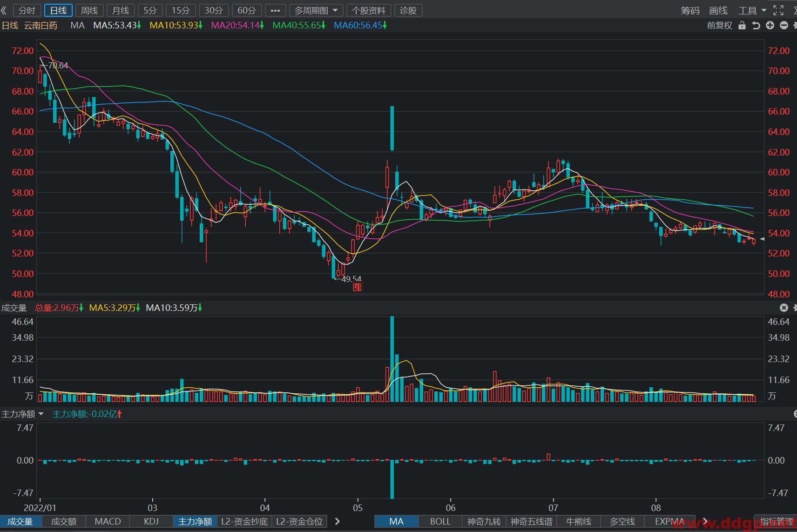The height and width of the screenshot is (532, 797).
Task: Toggle the chart lock icon
Action: point(742,26)
